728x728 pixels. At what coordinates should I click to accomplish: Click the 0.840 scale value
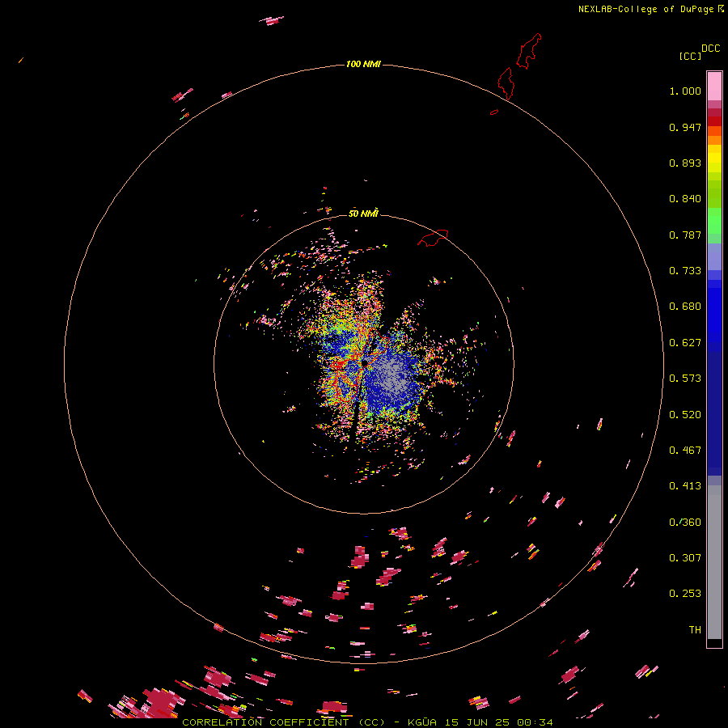[685, 199]
